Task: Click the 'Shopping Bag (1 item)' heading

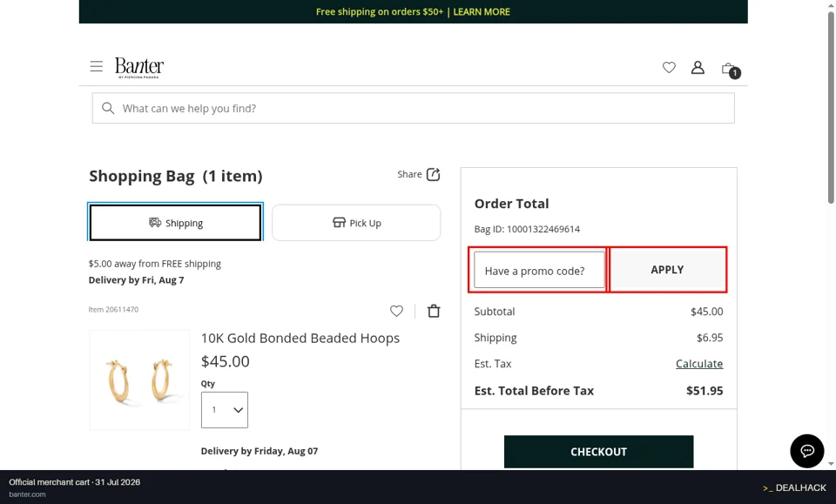Action: click(176, 177)
